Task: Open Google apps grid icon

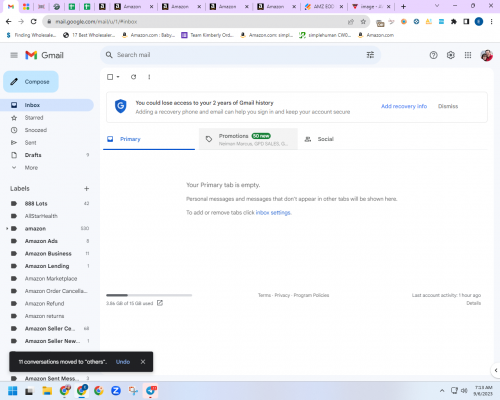Action: point(468,55)
